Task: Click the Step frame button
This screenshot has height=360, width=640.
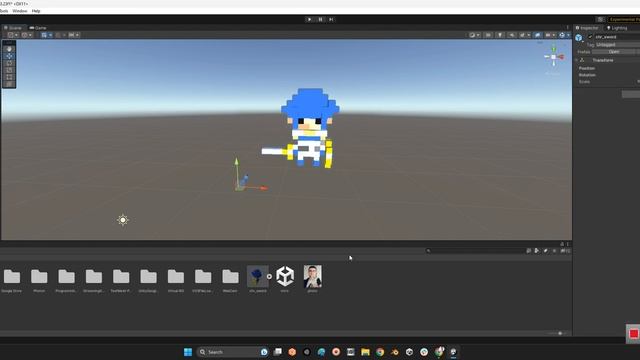Action: [x=331, y=19]
